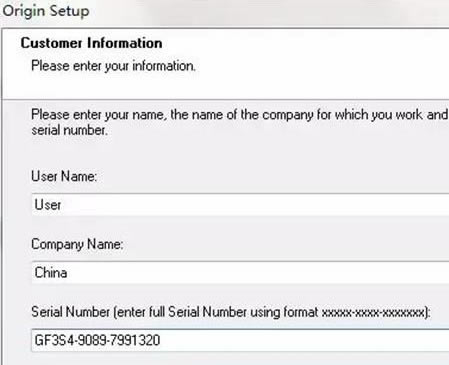Place cursor on the word "User" in field
Viewport: 449px width, 365px height.
pos(48,205)
